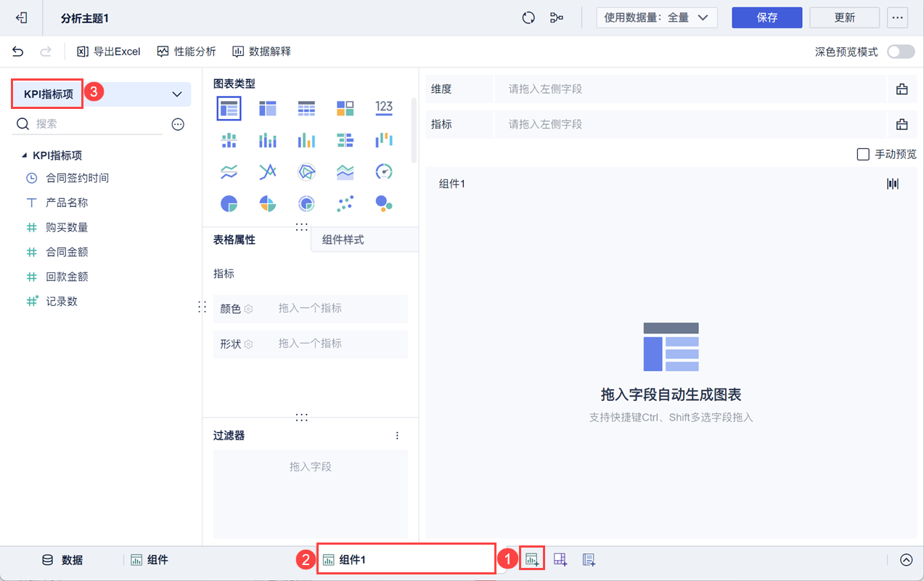Image resolution: width=924 pixels, height=581 pixels.
Task: Open the filter panel three-dot menu
Action: tap(397, 436)
